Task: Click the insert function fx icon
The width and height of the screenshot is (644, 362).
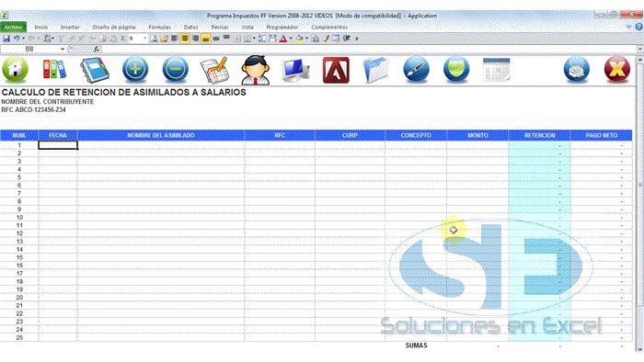Action: pos(96,50)
